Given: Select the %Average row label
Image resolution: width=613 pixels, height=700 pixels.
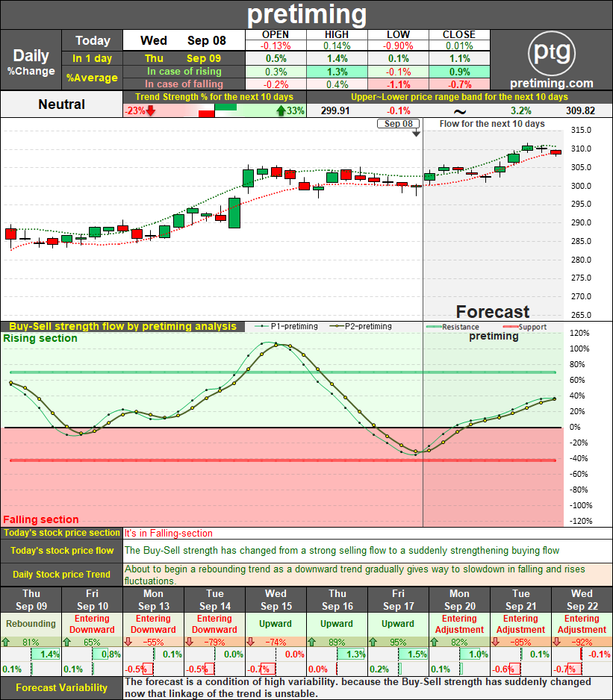Looking at the screenshot, I should 93,78.
